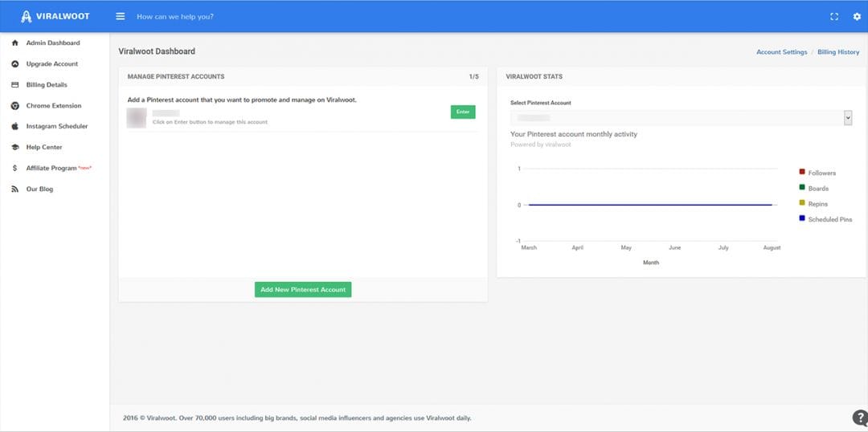The height and width of the screenshot is (432, 868).
Task: Toggle the hamburger sidebar menu icon
Action: (121, 16)
